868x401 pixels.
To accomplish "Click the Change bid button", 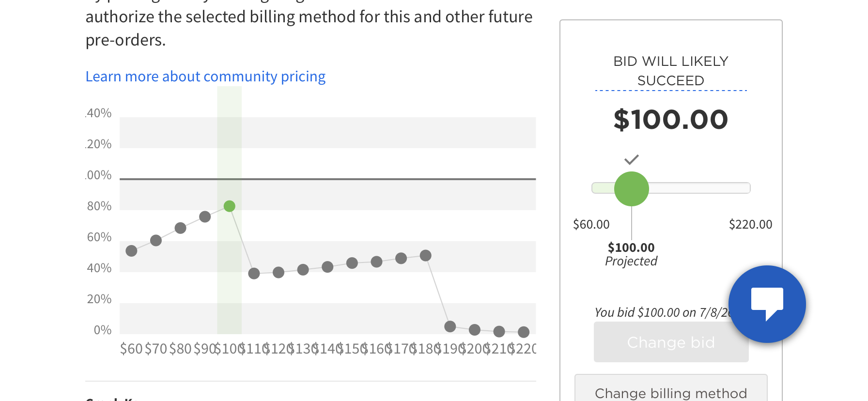I will tap(671, 342).
